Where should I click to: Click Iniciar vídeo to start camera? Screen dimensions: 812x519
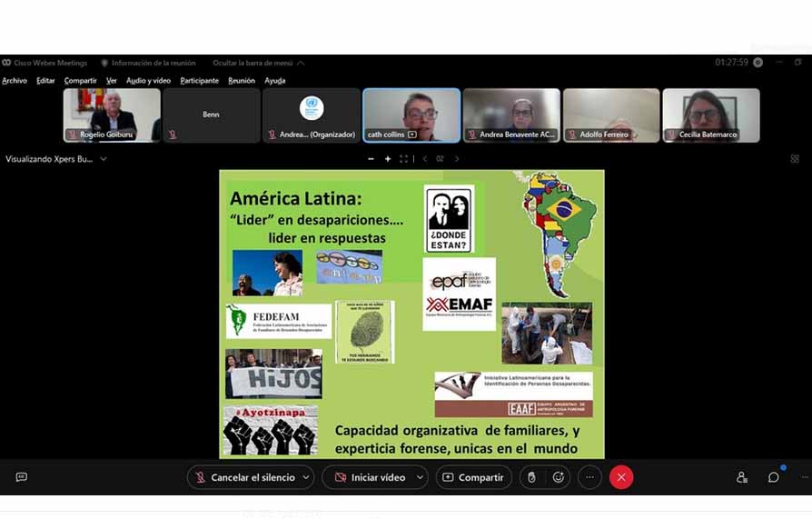(x=370, y=477)
